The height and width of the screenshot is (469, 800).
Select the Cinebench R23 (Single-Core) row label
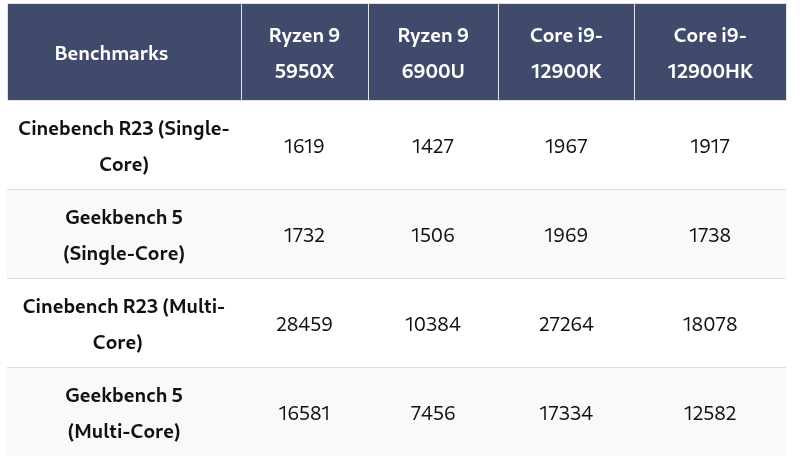[x=124, y=146]
